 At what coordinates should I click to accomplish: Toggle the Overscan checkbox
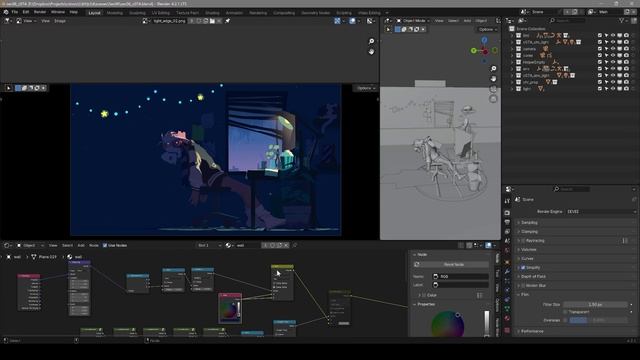point(565,320)
